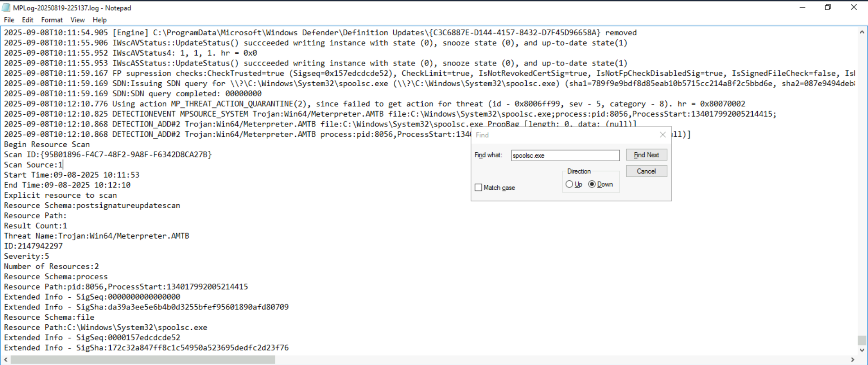Click the SigSha 172c32a847 line
Viewport: 868px width, 365px height.
click(x=146, y=348)
